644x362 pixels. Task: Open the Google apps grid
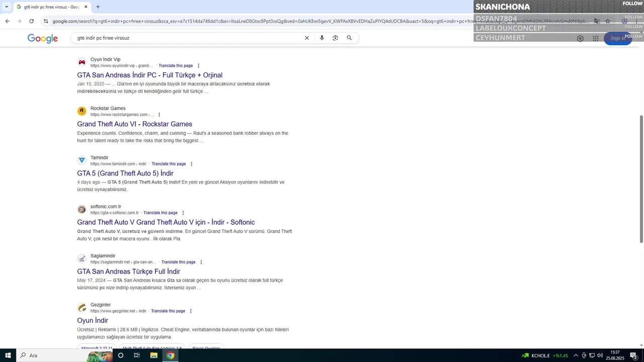596,38
